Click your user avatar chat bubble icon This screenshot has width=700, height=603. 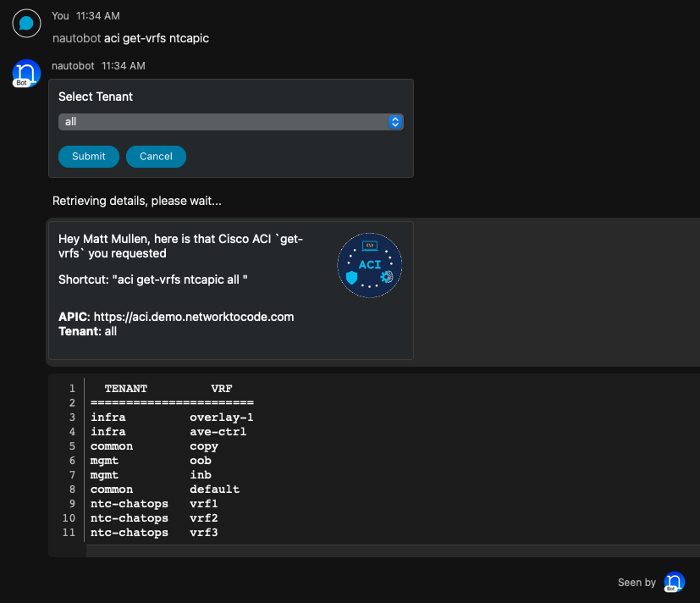tap(26, 23)
